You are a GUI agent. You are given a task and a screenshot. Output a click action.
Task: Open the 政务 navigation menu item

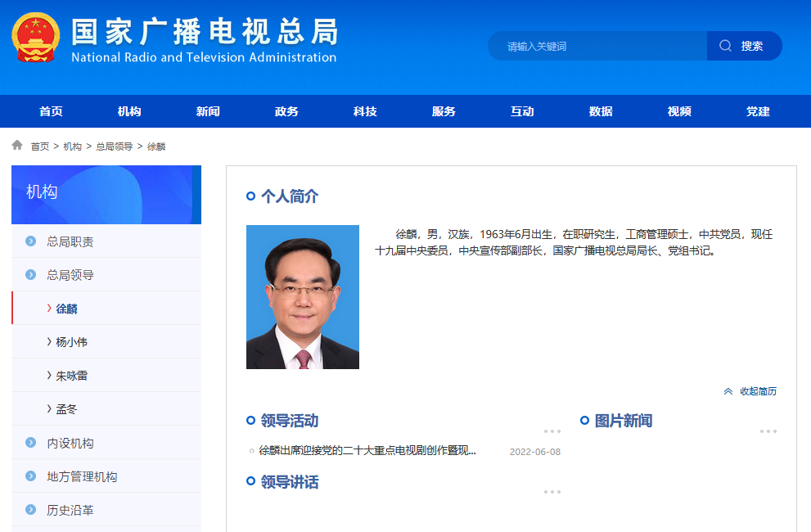[286, 111]
